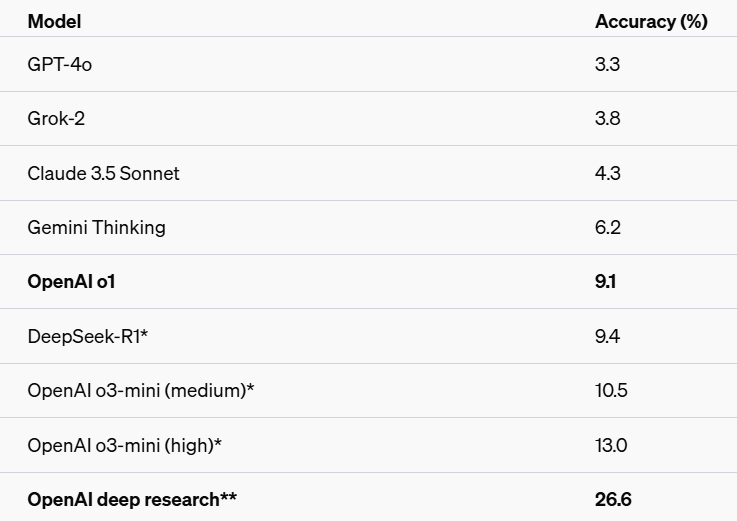The height and width of the screenshot is (521, 737).
Task: Click the 13.0 accuracy value
Action: [x=611, y=445]
